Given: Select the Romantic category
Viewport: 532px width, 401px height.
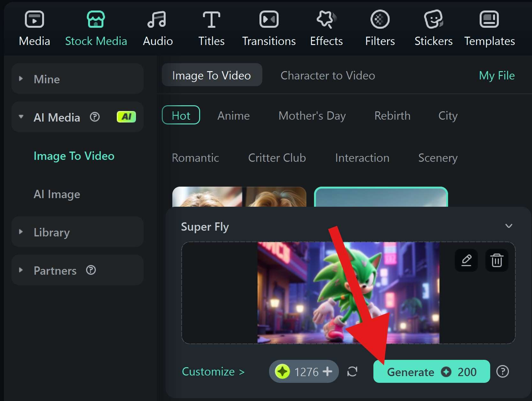Looking at the screenshot, I should 195,158.
